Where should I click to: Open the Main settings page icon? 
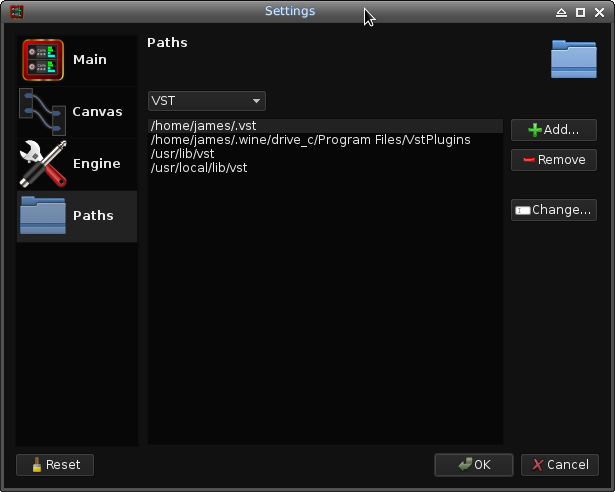pos(43,60)
